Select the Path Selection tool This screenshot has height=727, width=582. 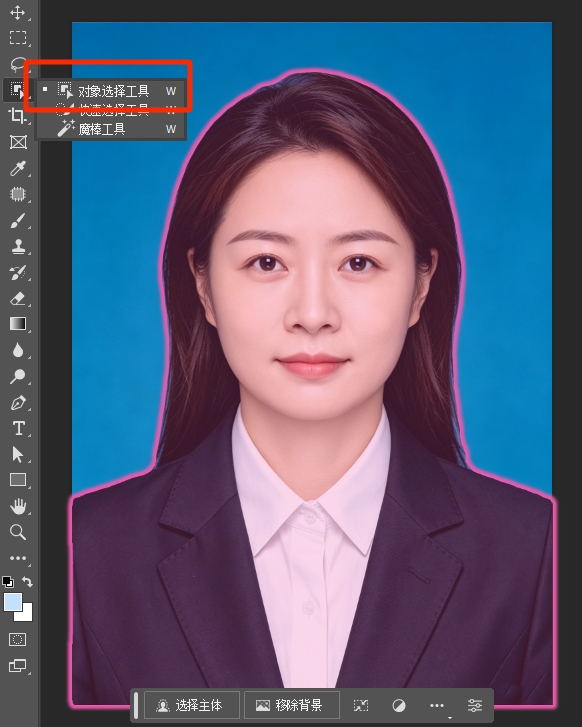click(18, 454)
